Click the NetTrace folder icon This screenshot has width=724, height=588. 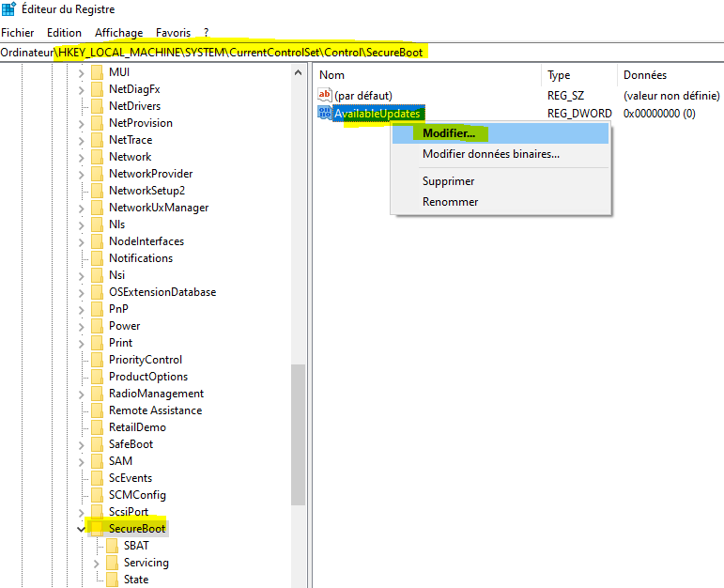point(97,140)
